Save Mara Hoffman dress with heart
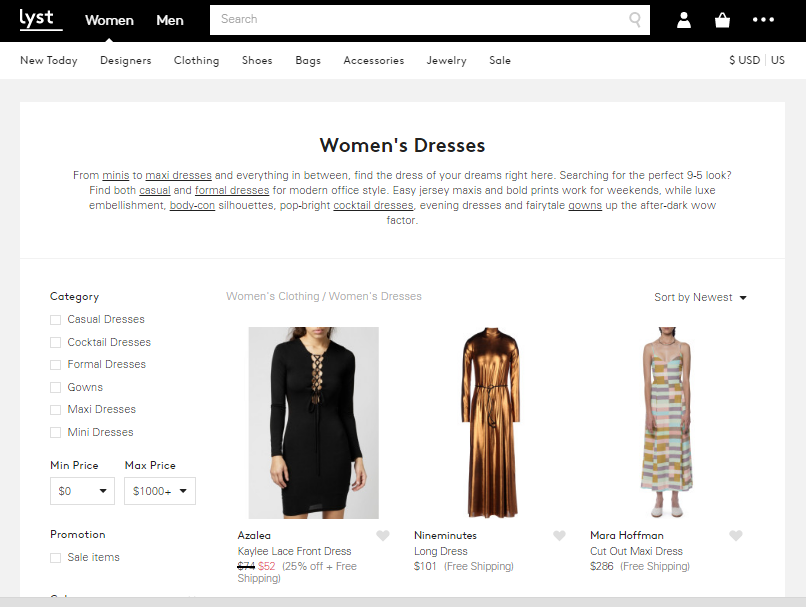 (736, 536)
